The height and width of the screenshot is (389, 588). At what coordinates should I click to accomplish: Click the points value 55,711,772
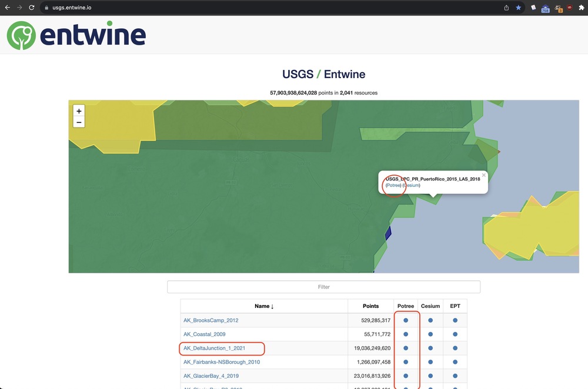click(x=377, y=334)
